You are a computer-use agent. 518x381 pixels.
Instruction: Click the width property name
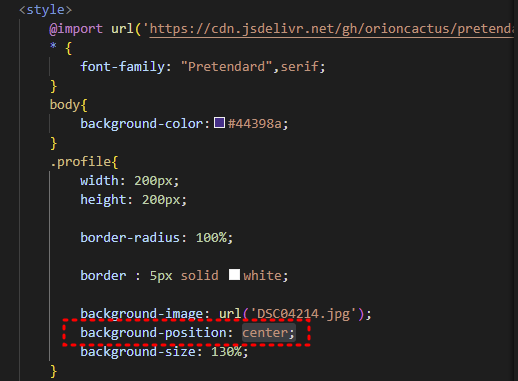[x=99, y=181]
